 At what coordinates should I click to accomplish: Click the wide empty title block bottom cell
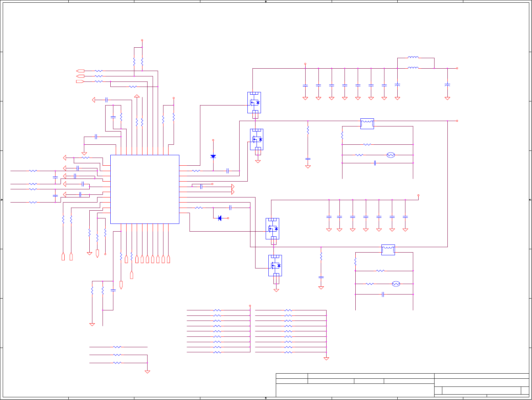[355, 391]
